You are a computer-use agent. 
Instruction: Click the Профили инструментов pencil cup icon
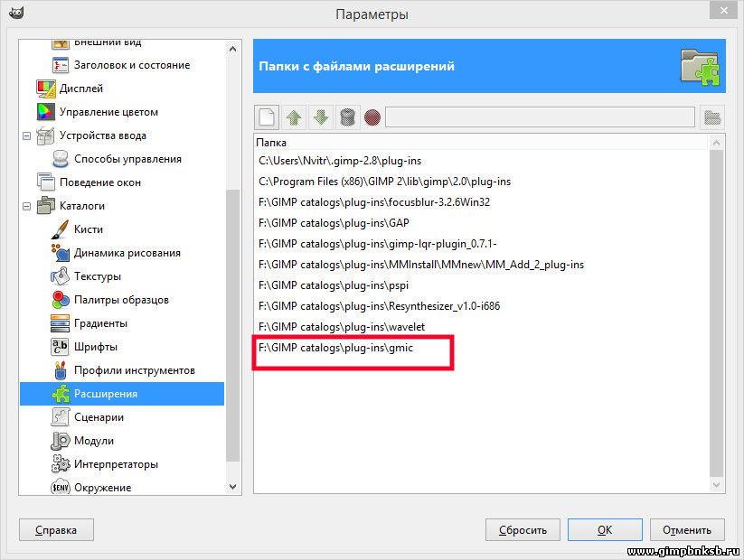click(61, 370)
